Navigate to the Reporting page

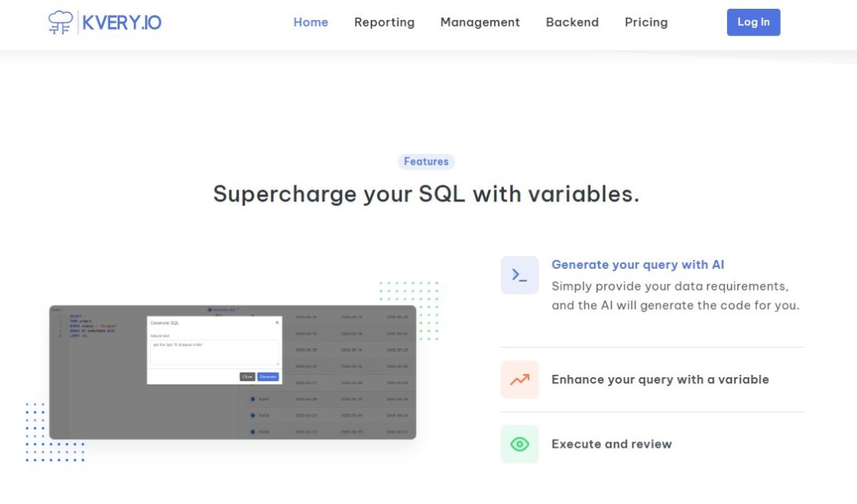pyautogui.click(x=384, y=22)
